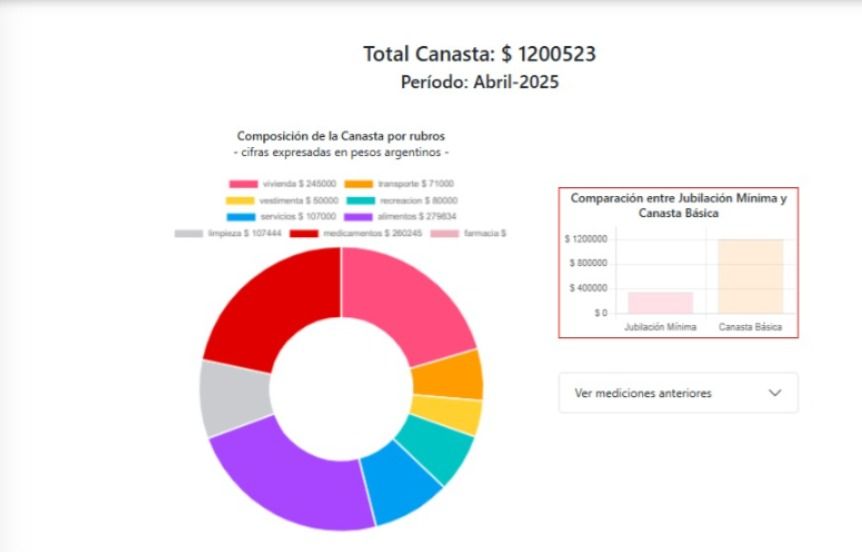Click the '$ 1200000' axis label

point(586,239)
